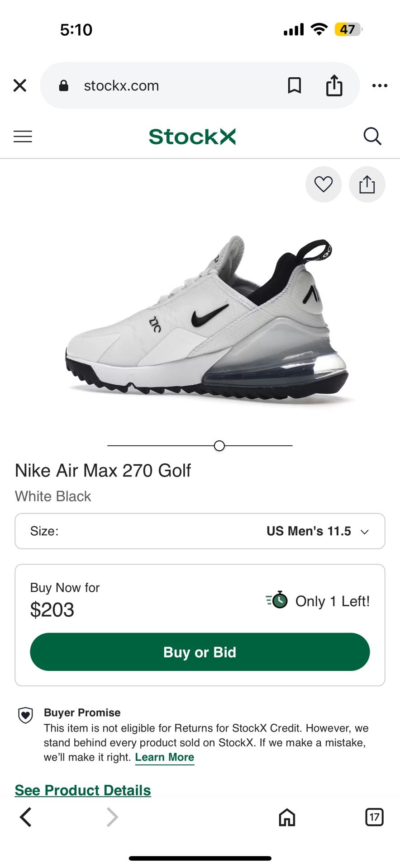Open the Buyer Promise Learn More link

pyautogui.click(x=165, y=757)
